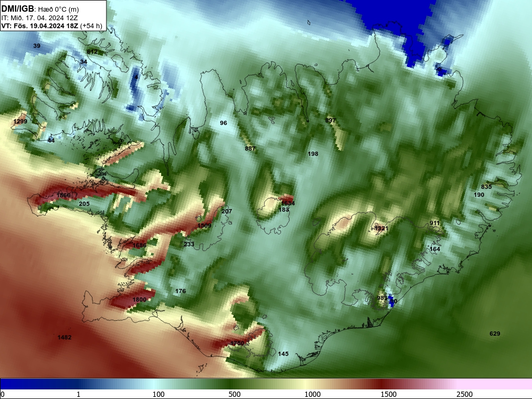Click the map value 176
This screenshot has height=399, width=532.
tap(180, 291)
